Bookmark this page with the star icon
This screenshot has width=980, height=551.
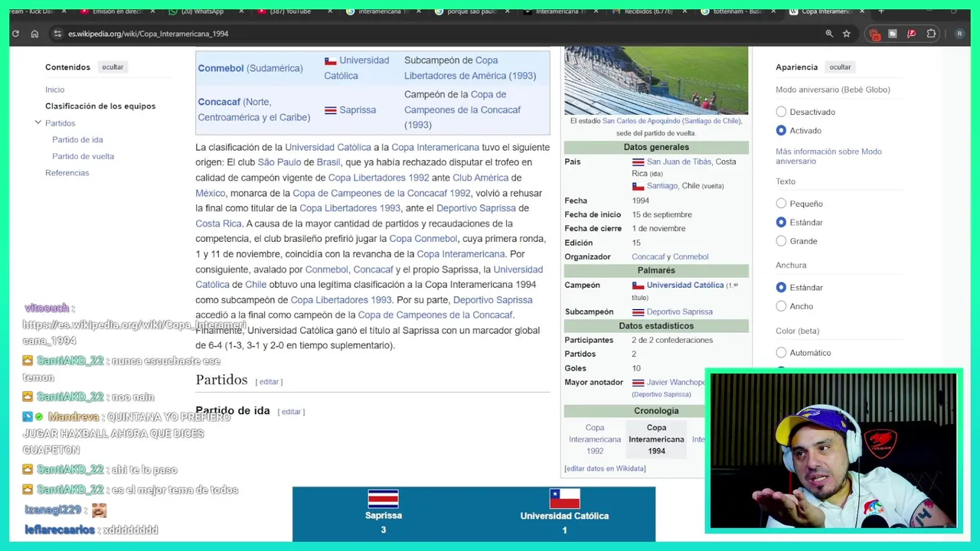847,34
